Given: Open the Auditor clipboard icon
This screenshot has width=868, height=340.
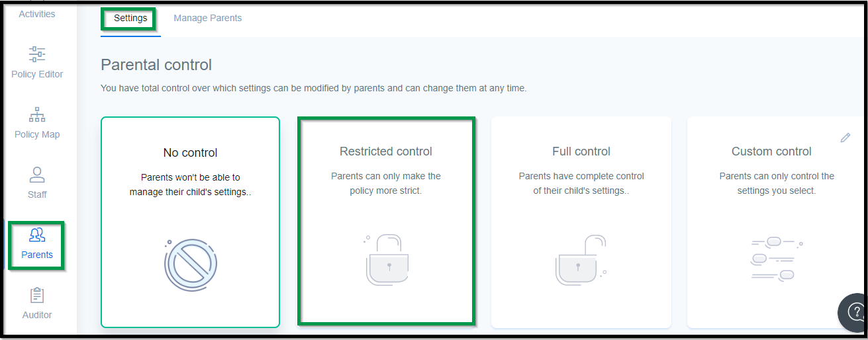Looking at the screenshot, I should pyautogui.click(x=37, y=295).
